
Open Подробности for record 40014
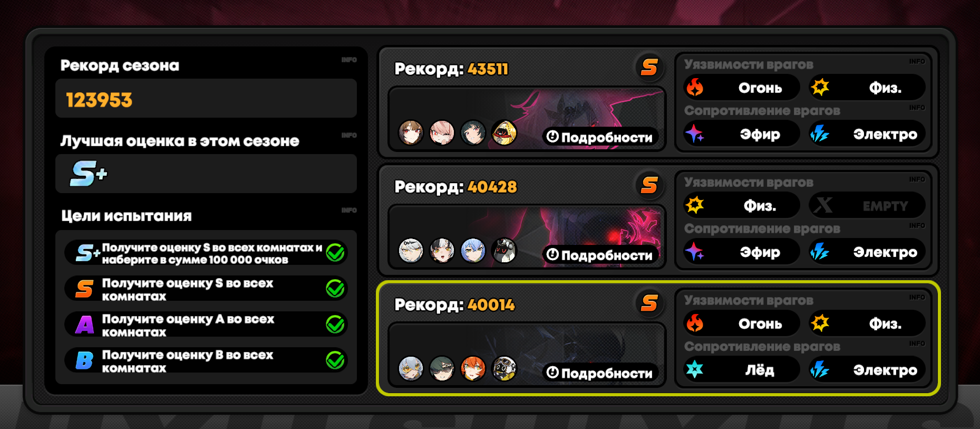click(x=600, y=373)
